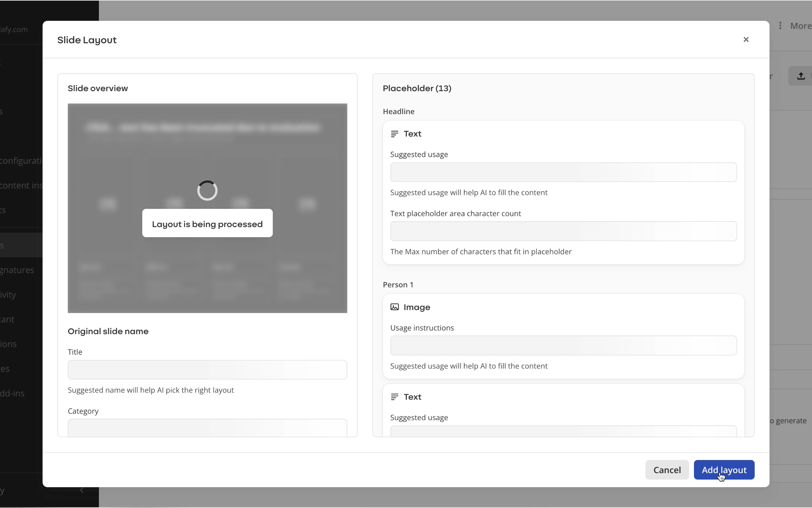
Task: Click the Headline section label
Action: [x=398, y=111]
